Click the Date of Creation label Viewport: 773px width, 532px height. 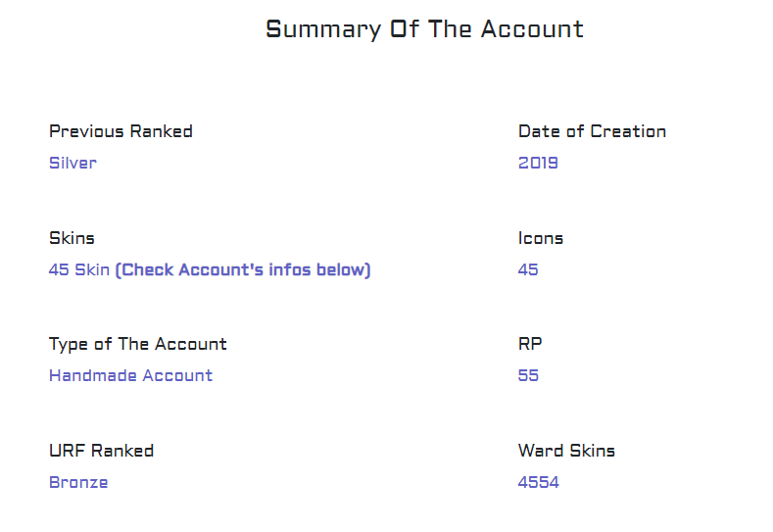592,131
